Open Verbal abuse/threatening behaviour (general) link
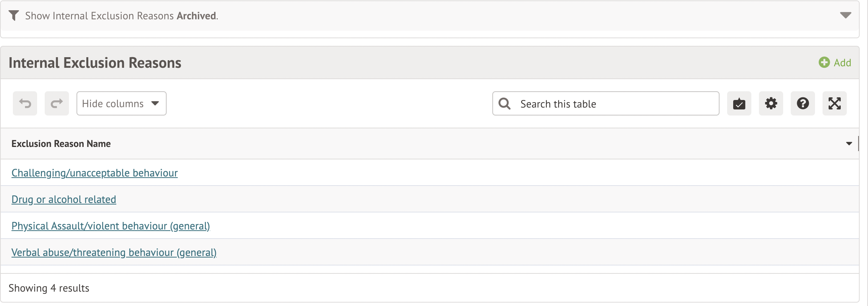 (114, 252)
